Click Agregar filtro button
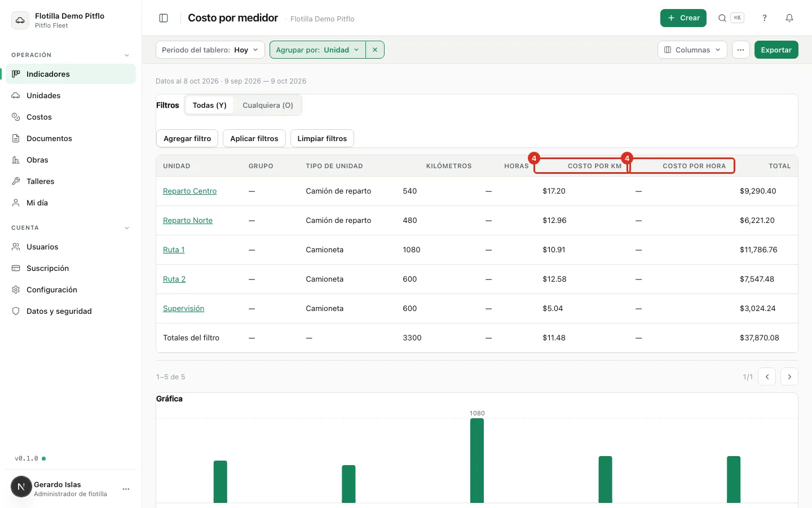 coord(187,138)
